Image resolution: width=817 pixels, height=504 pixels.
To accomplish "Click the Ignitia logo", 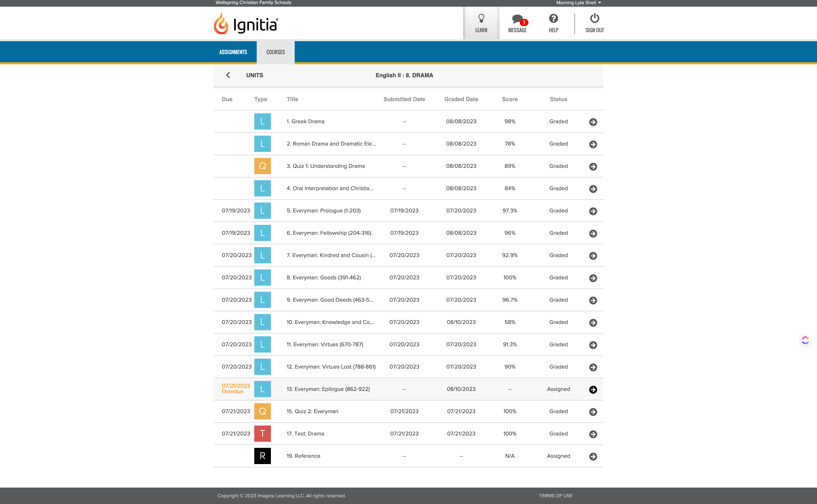I will coord(246,23).
